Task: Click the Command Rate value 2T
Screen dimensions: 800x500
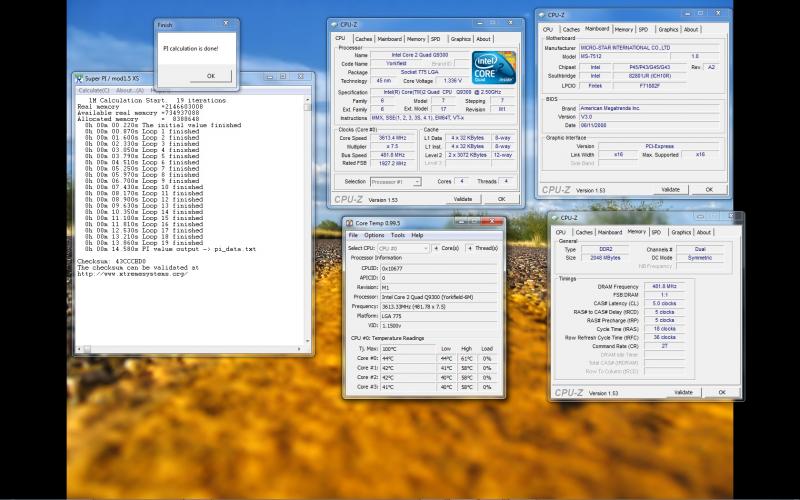Action: coord(664,346)
